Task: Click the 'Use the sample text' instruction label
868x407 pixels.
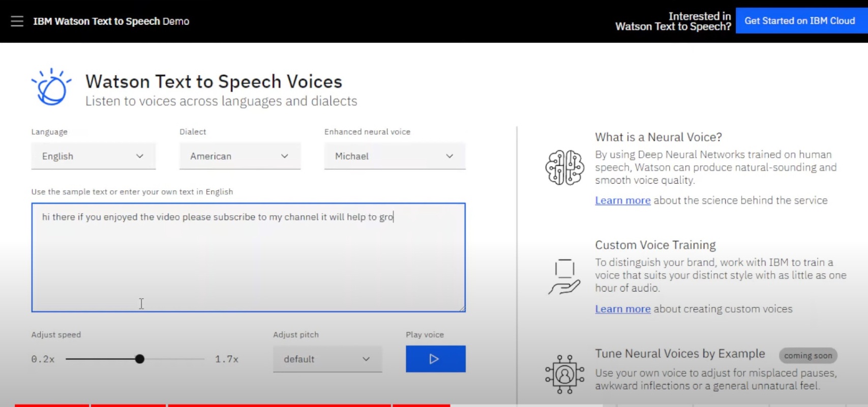Action: 132,192
